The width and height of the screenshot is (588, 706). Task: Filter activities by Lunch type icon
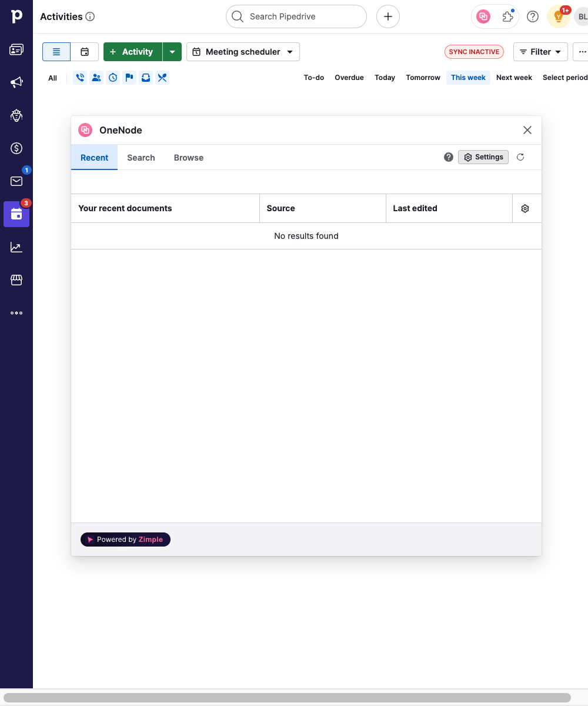click(162, 78)
